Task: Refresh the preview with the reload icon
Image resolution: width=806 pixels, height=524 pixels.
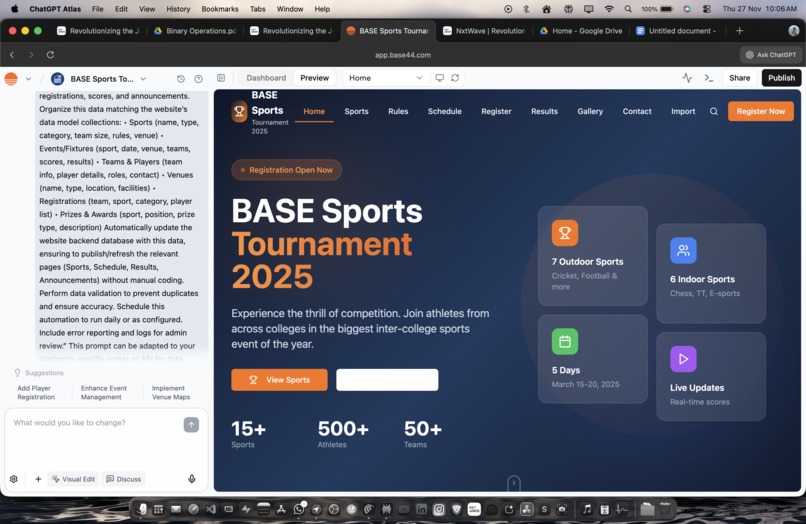Action: click(455, 78)
